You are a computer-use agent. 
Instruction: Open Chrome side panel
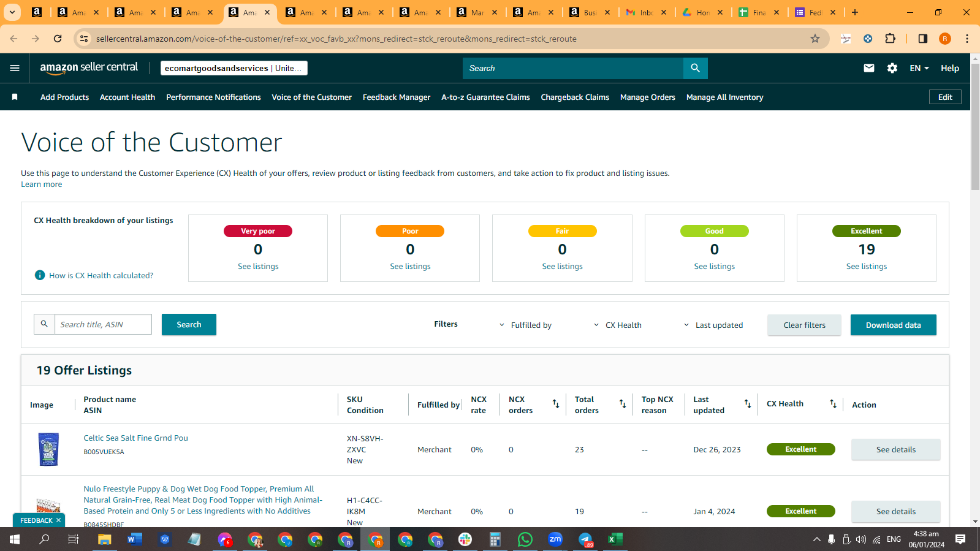[x=922, y=39]
